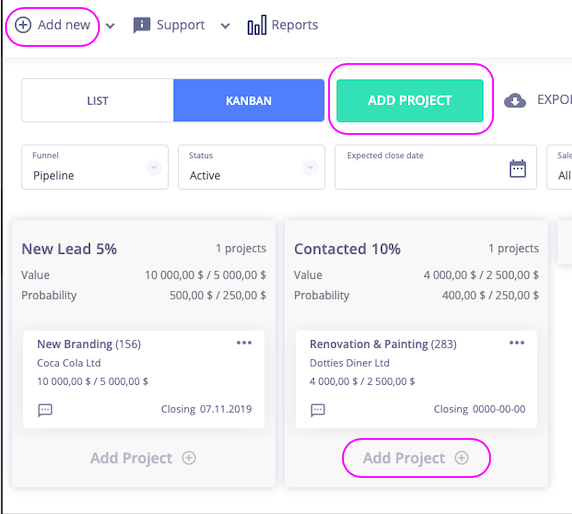The height and width of the screenshot is (514, 572).
Task: Click the comment icon on the Renovation & Painting card
Action: [318, 410]
